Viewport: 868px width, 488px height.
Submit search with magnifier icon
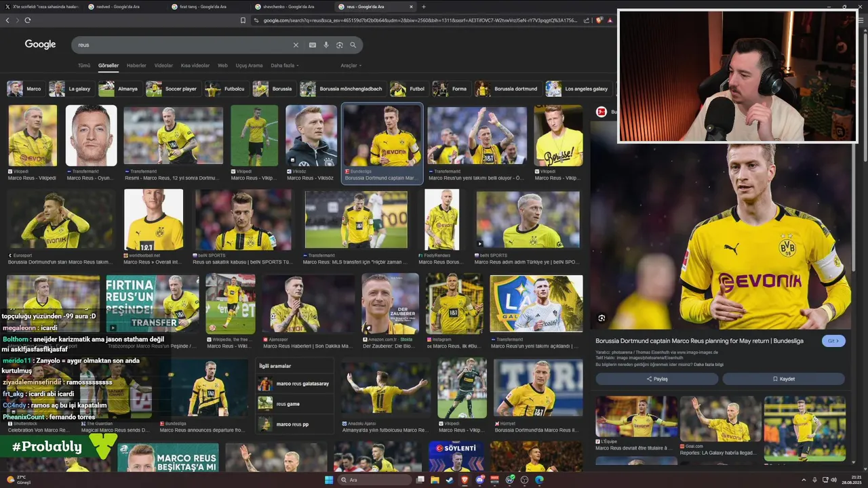tap(353, 45)
